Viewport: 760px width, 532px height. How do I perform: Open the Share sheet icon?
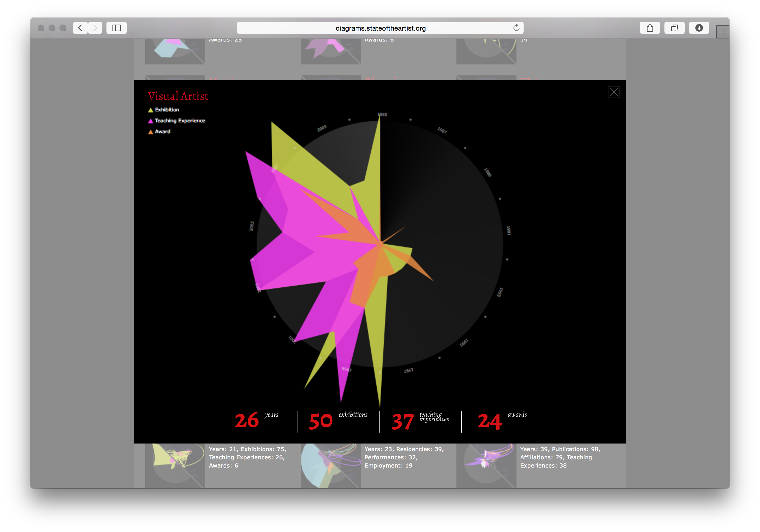coord(650,28)
